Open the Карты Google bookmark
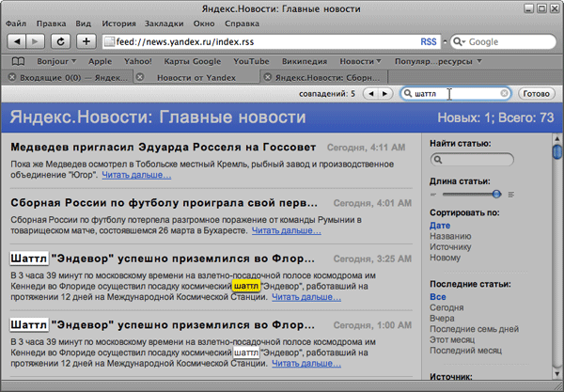Viewport: 564px width, 392px height. click(x=193, y=61)
